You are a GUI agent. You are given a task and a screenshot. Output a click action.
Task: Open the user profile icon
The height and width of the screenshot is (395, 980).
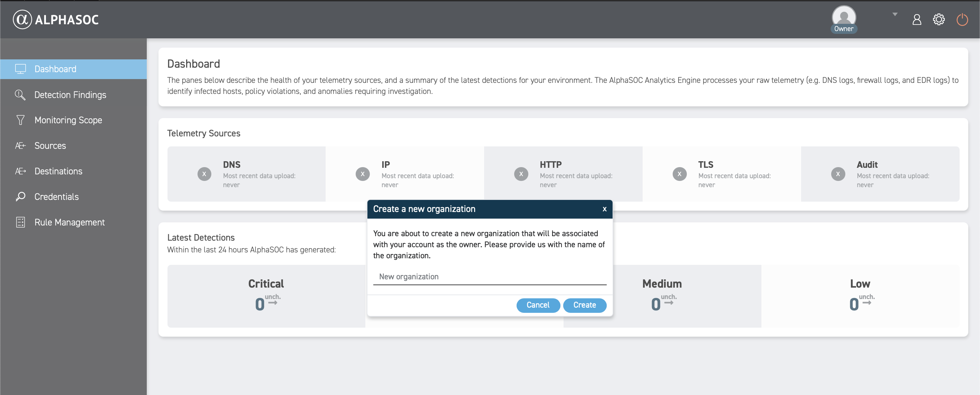coord(916,19)
